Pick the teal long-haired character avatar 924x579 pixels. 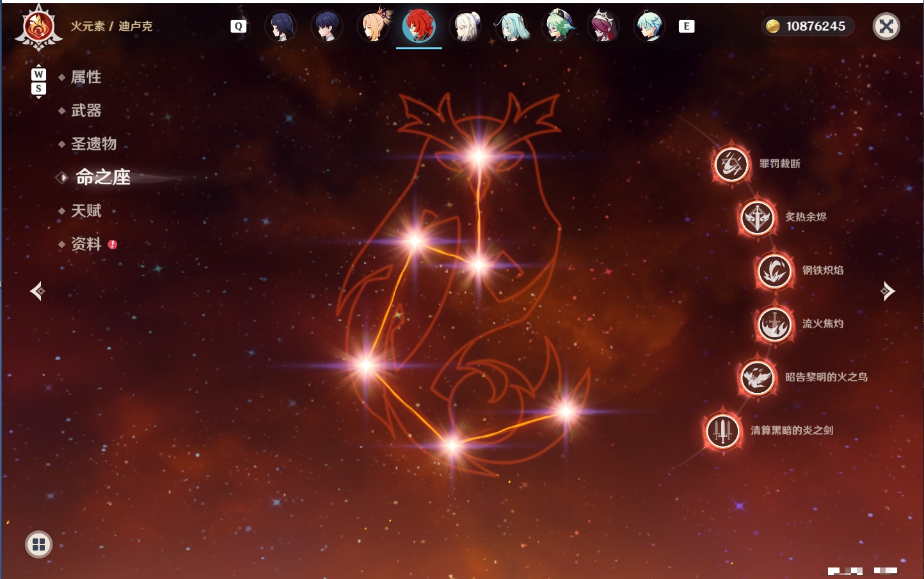(512, 26)
